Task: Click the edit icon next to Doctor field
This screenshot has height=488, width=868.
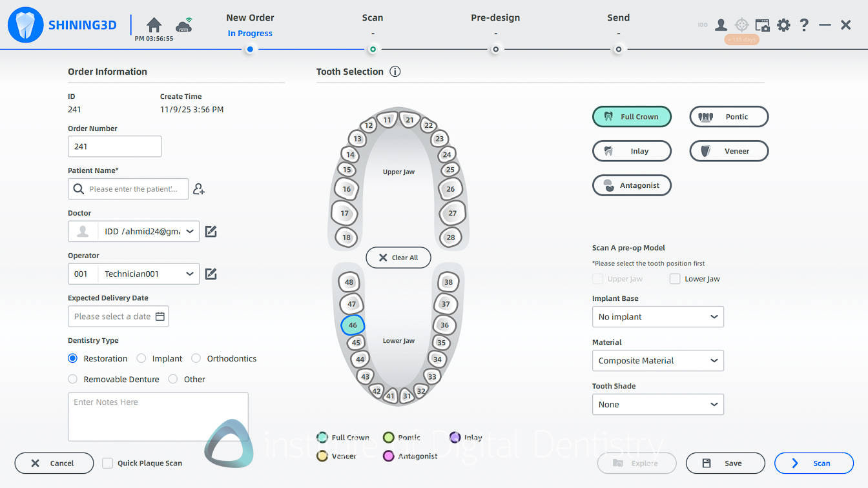Action: [x=211, y=231]
